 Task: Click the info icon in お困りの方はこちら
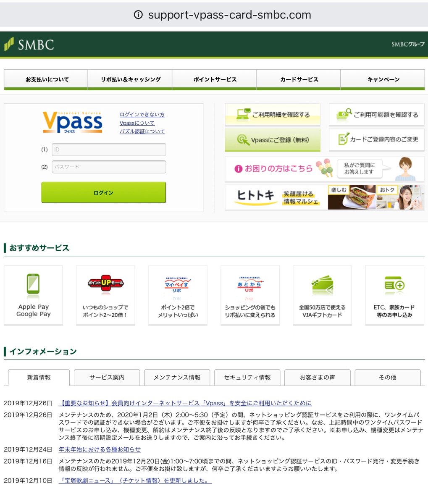(x=238, y=169)
